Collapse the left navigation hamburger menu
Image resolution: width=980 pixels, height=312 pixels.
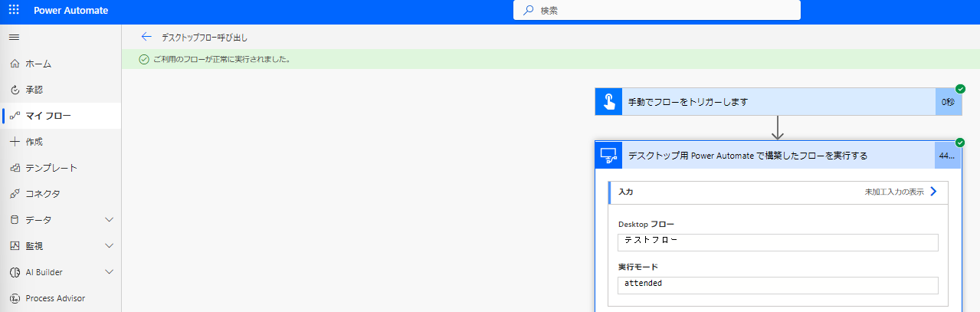tap(14, 37)
